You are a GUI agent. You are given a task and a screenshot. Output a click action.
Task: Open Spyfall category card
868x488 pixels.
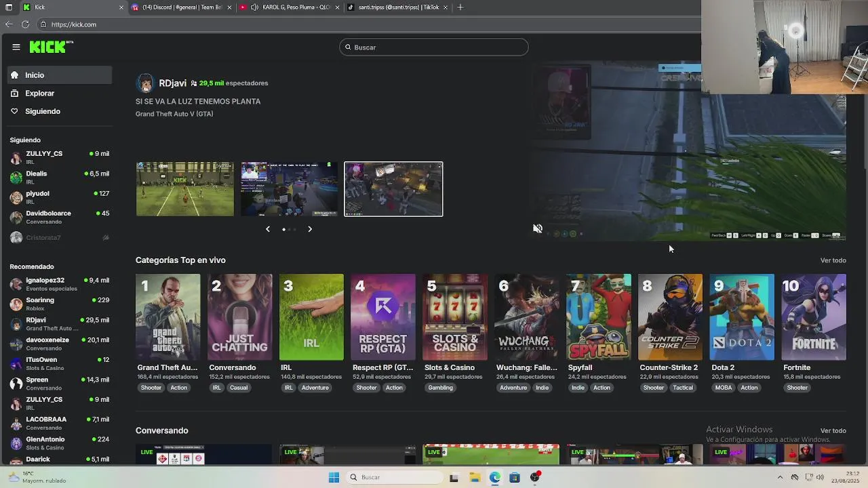point(599,317)
